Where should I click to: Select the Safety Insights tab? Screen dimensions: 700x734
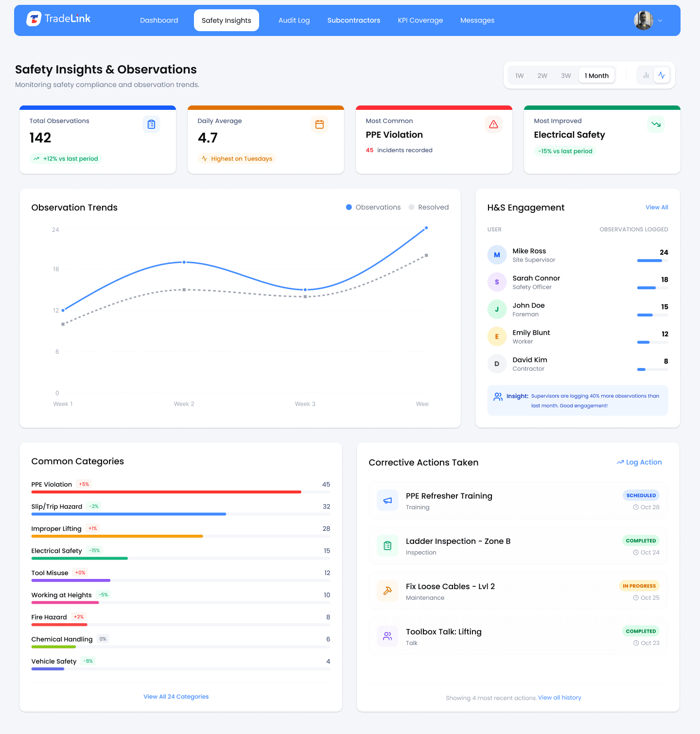coord(227,20)
